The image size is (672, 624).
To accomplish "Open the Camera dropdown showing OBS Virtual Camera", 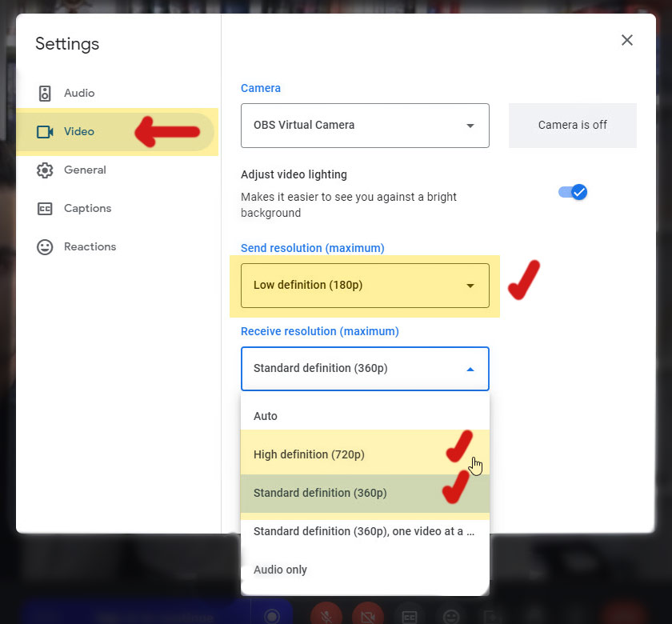I will coord(365,126).
